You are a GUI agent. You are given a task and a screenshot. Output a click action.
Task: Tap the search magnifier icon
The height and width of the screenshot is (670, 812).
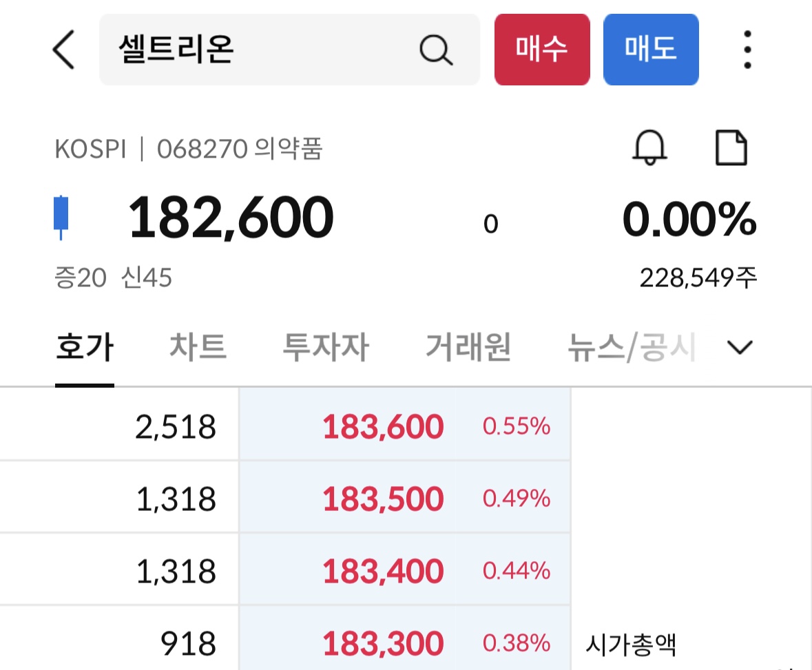[x=436, y=50]
